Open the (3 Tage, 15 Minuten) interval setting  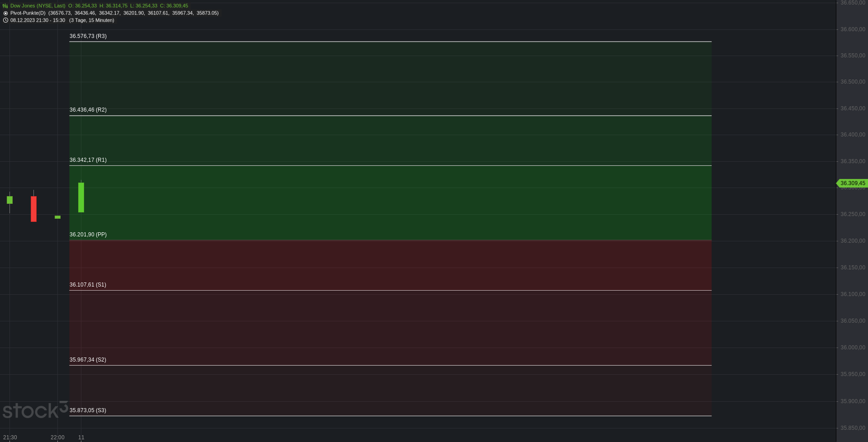point(92,20)
